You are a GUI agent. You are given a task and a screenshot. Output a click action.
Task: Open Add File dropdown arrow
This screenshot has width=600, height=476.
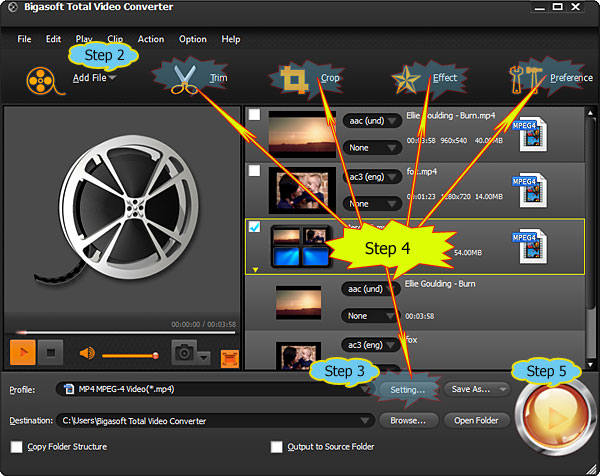coord(112,78)
